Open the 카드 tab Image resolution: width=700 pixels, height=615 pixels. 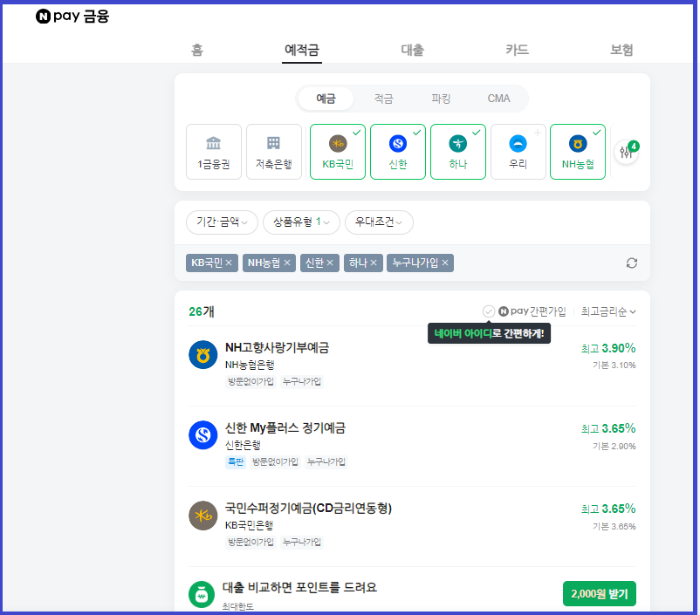click(x=517, y=50)
